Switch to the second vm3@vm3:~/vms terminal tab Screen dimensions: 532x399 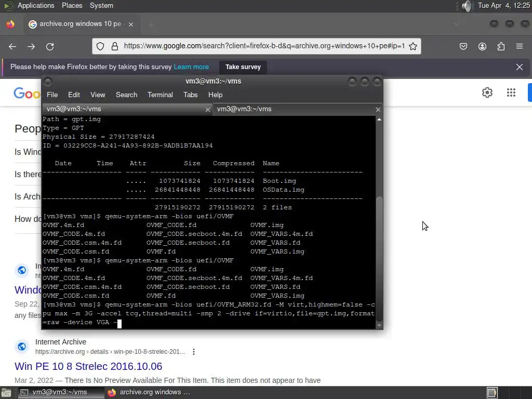[x=297, y=109]
